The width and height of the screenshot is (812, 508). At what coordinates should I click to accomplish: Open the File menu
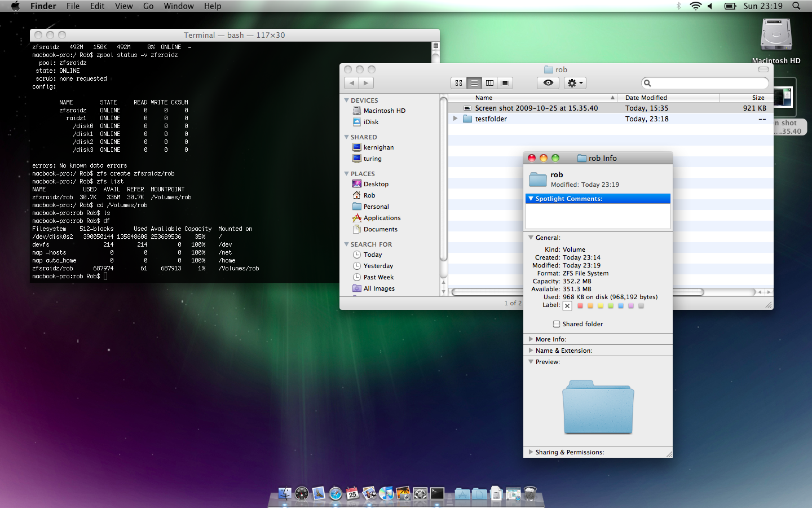coord(73,6)
